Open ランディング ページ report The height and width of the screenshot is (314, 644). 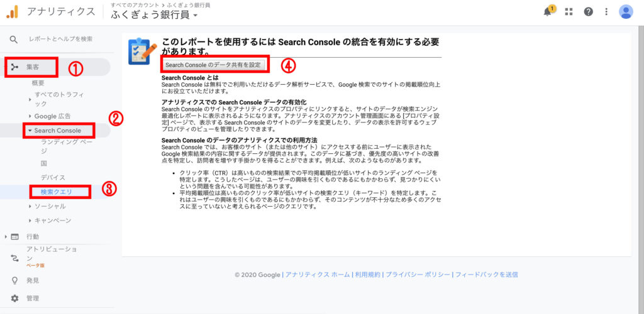coord(67,146)
